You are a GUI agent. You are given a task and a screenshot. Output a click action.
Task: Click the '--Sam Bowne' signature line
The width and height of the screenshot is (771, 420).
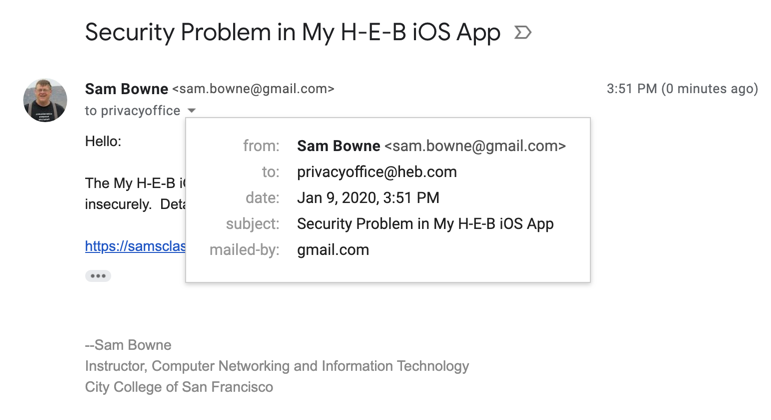coord(128,345)
